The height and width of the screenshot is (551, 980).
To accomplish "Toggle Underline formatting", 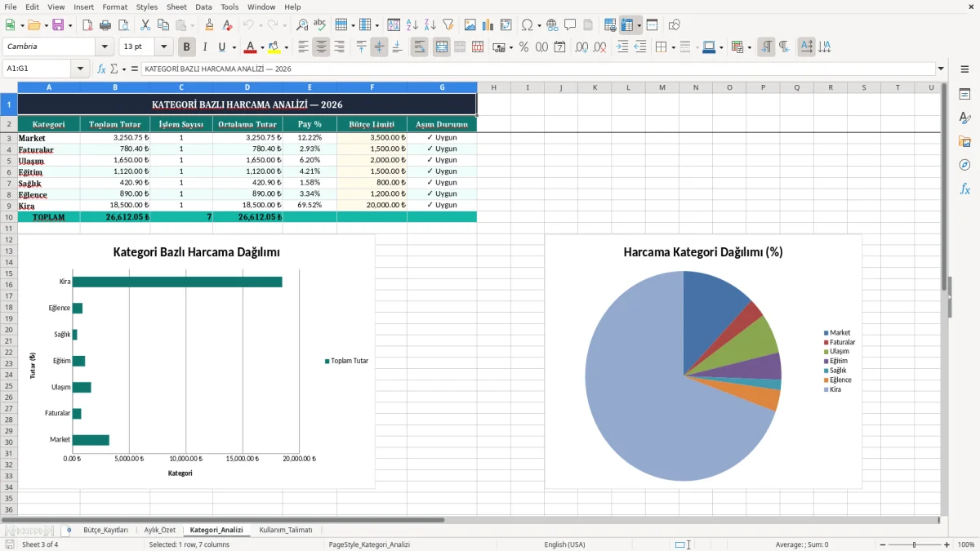I will [x=221, y=47].
